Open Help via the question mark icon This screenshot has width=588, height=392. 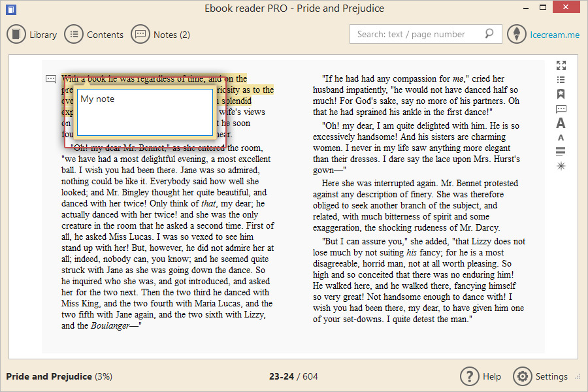tap(470, 376)
